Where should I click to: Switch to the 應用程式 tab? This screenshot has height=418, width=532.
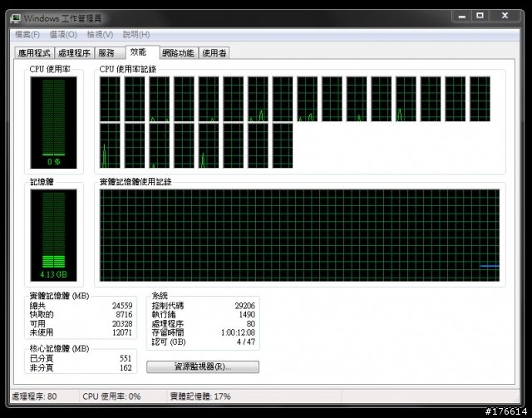tap(34, 53)
